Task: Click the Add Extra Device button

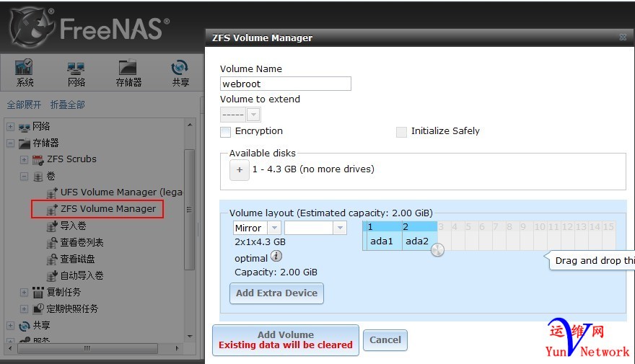Action: point(276,293)
